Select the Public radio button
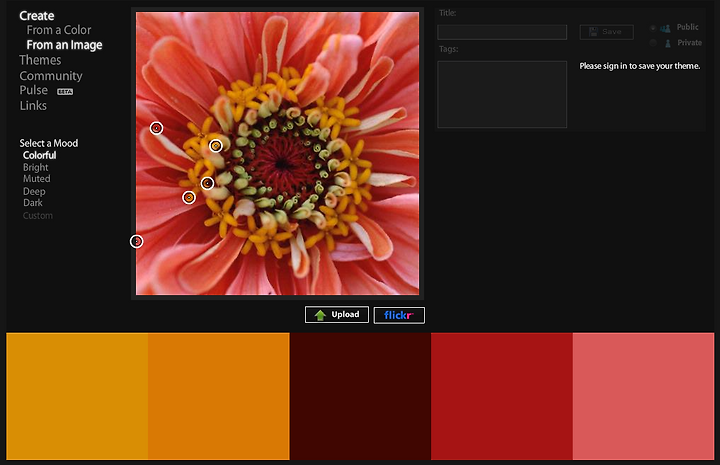 (653, 28)
